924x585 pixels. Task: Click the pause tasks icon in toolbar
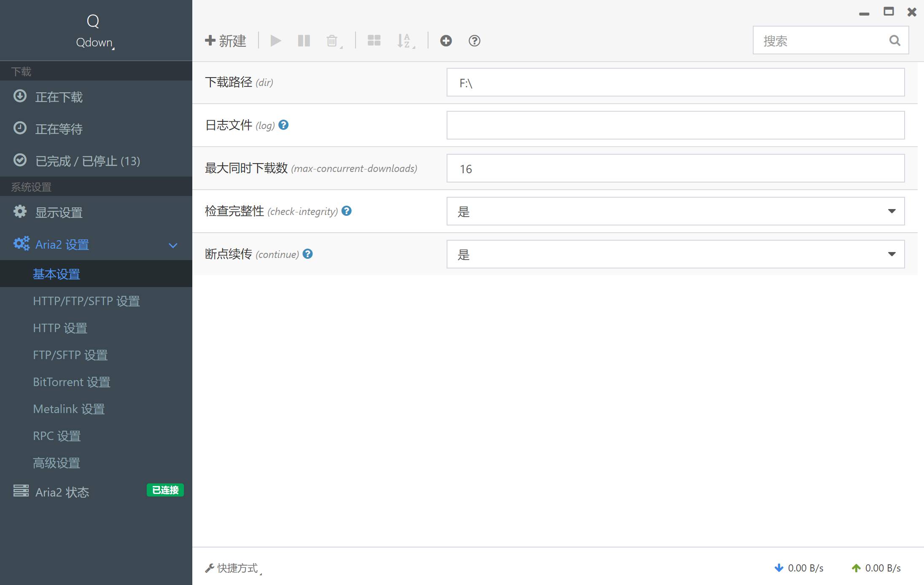pos(304,41)
